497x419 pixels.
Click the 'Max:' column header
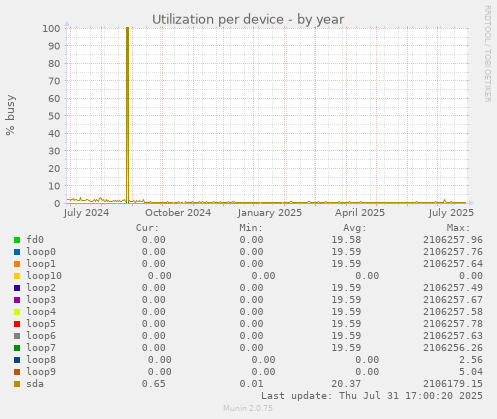pyautogui.click(x=458, y=228)
